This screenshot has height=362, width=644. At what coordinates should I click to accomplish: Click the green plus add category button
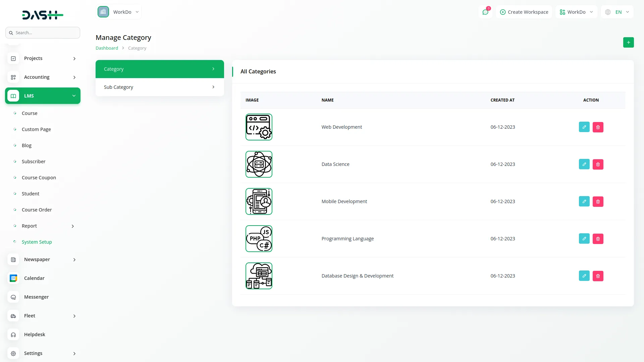click(628, 43)
